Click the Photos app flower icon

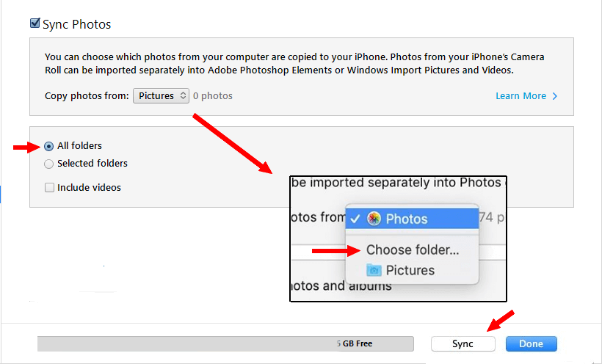[374, 219]
